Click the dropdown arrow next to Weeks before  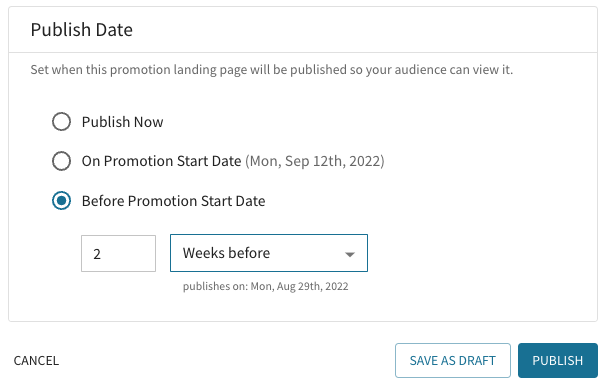[350, 254]
